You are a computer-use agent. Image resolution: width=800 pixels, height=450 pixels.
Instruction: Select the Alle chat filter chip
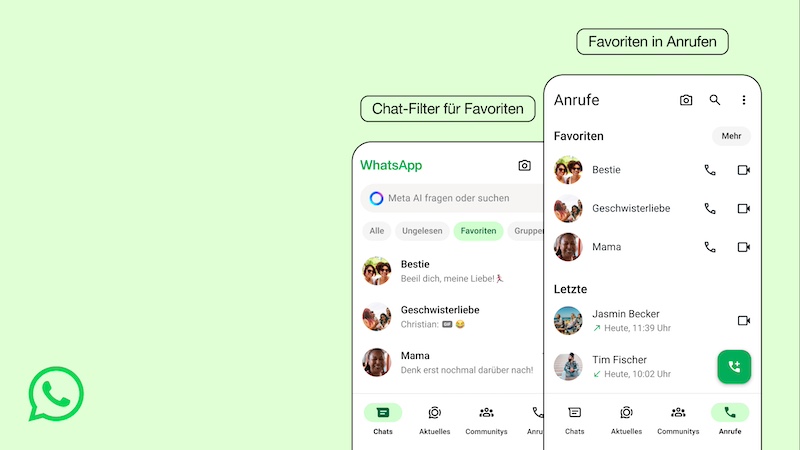click(x=377, y=231)
